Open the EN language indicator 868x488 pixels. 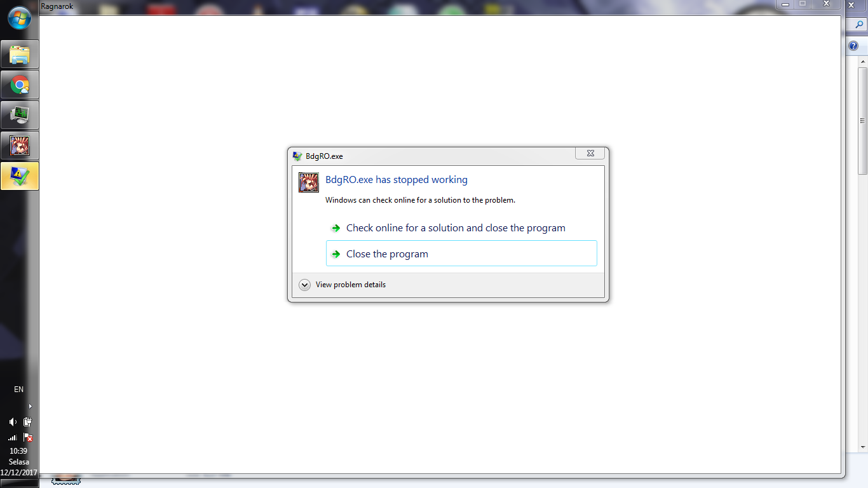click(x=19, y=390)
